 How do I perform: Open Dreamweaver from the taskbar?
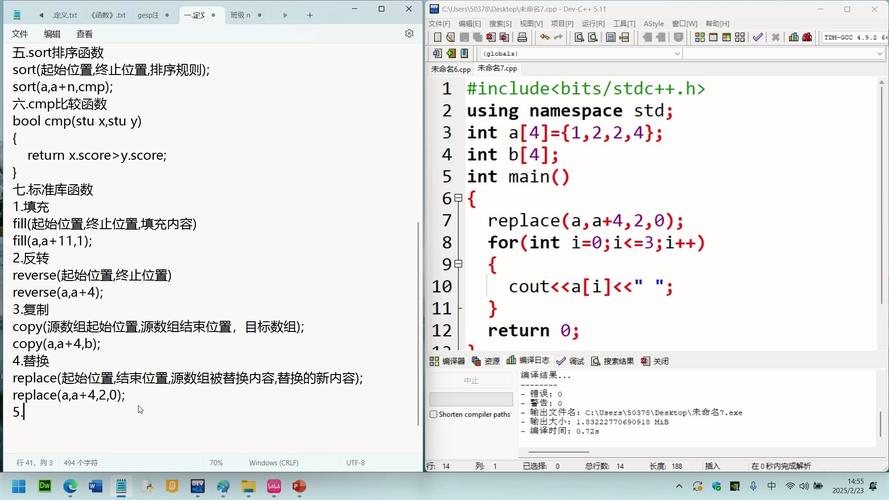(x=45, y=486)
